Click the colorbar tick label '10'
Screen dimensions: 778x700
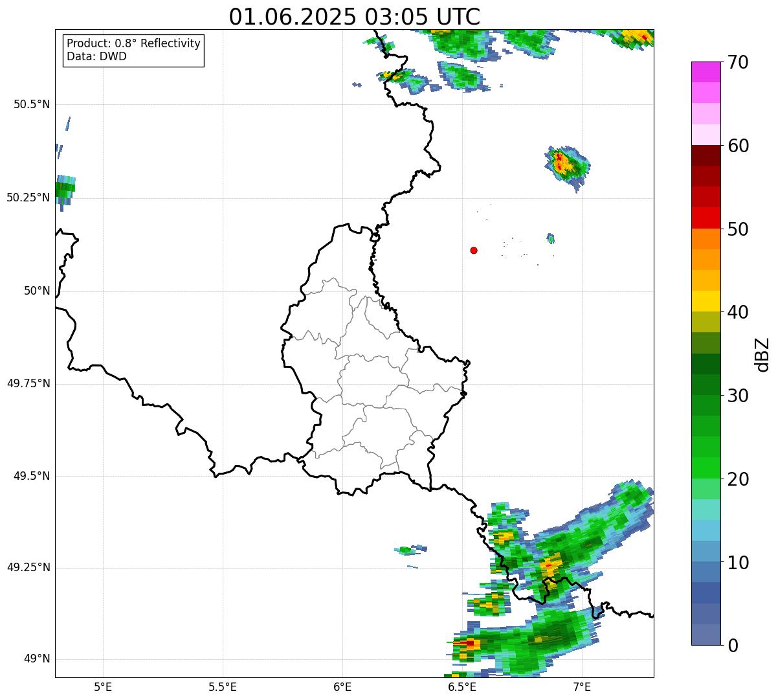pyautogui.click(x=737, y=563)
